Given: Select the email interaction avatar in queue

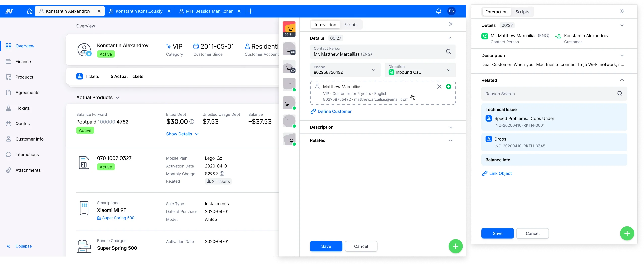Looking at the screenshot, I should 289,48.
